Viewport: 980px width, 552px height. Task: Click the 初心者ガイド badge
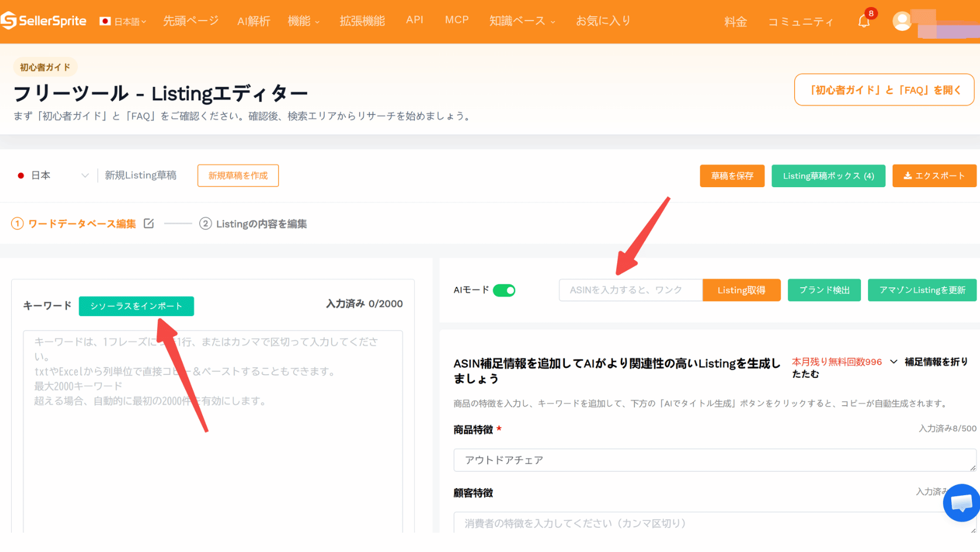45,67
